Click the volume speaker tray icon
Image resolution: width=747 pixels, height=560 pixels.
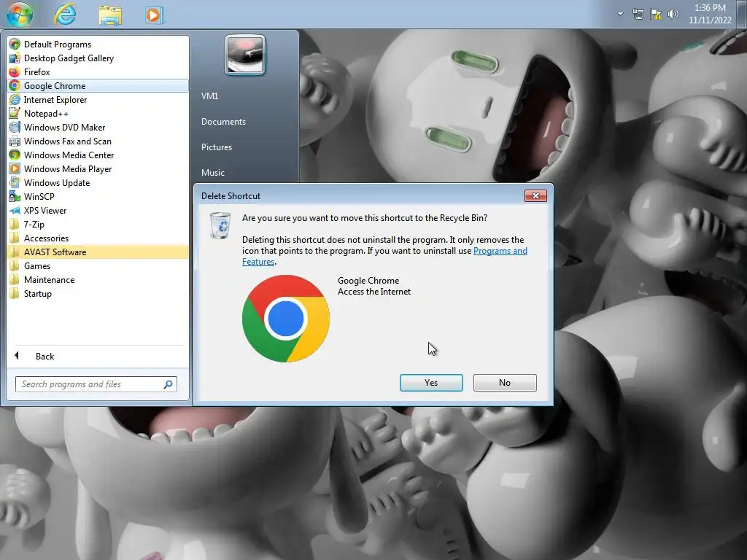pos(673,14)
